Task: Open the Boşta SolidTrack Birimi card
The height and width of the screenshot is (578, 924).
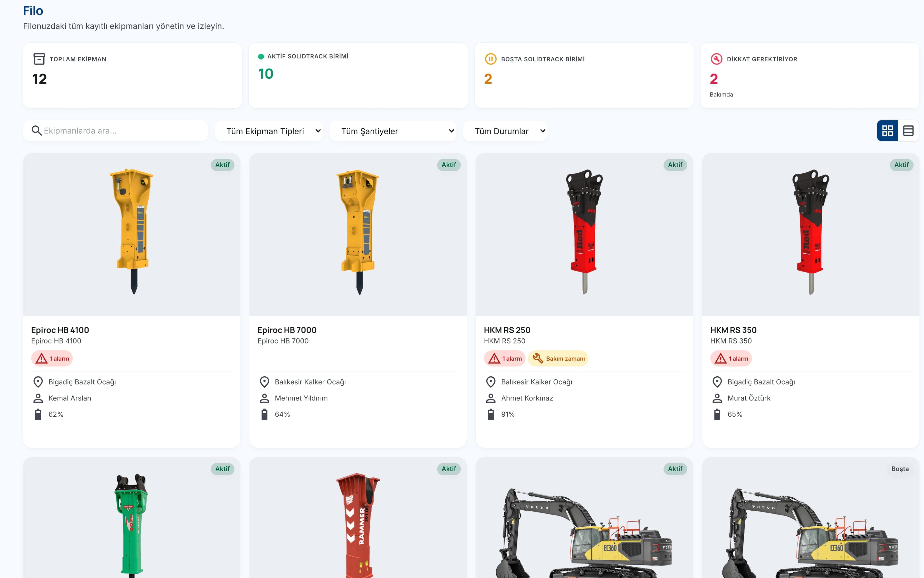Action: click(584, 75)
